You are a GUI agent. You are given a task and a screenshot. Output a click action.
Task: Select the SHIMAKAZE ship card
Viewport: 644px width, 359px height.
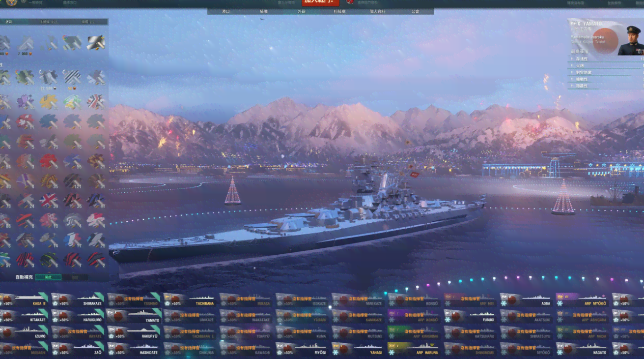tap(78, 299)
